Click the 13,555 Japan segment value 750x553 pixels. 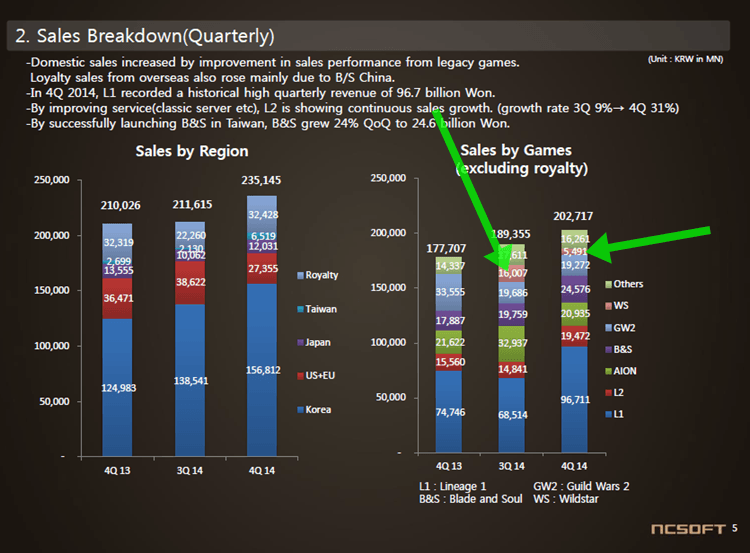click(119, 270)
